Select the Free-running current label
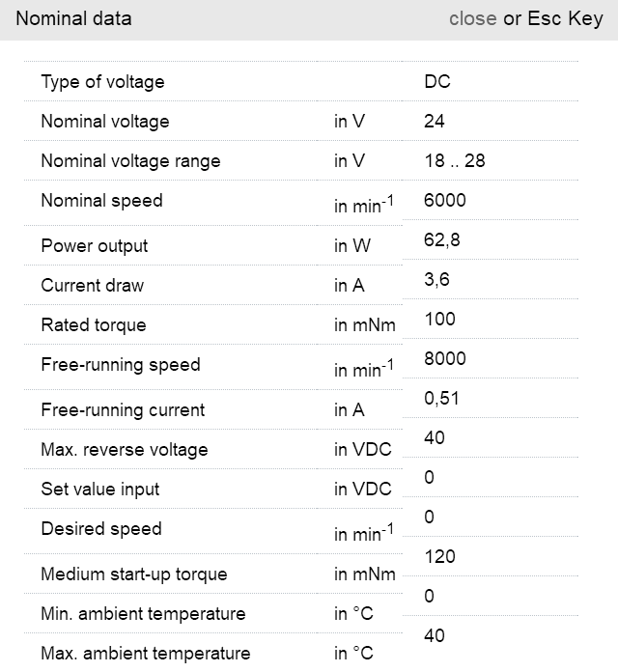 pos(123,410)
